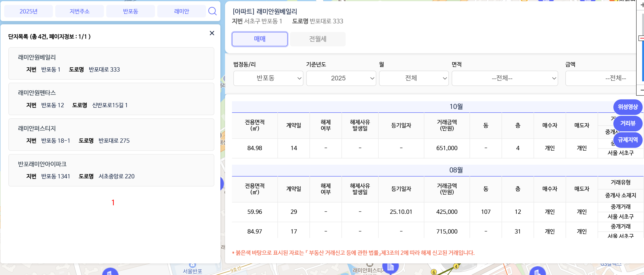Image resolution: width=644 pixels, height=275 pixels.
Task: Open the street view (거리뷰) icon
Action: tap(628, 123)
